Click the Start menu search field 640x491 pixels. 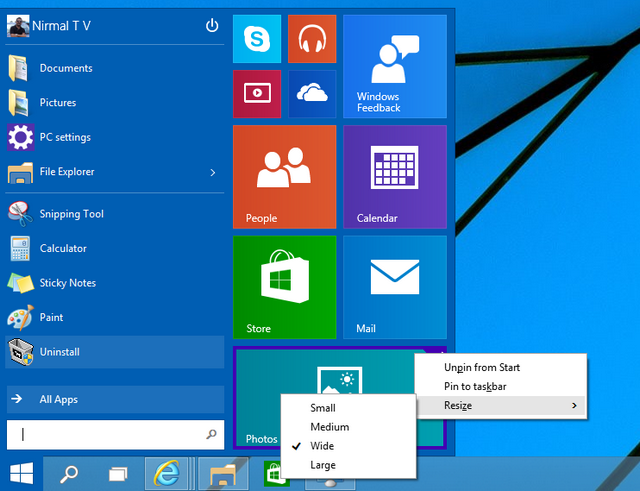[116, 435]
